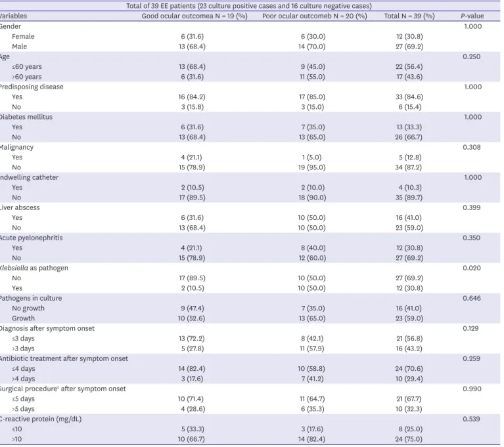504x447 pixels.
Task: Select the '>5 days' row label
Action: coord(24,408)
